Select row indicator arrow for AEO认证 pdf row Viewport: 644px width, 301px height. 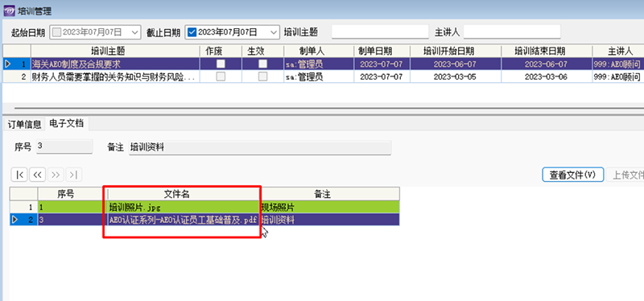[15, 220]
